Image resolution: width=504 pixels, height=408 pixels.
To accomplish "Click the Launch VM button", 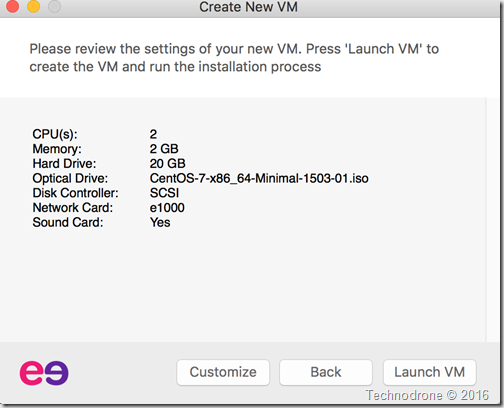I will [429, 372].
